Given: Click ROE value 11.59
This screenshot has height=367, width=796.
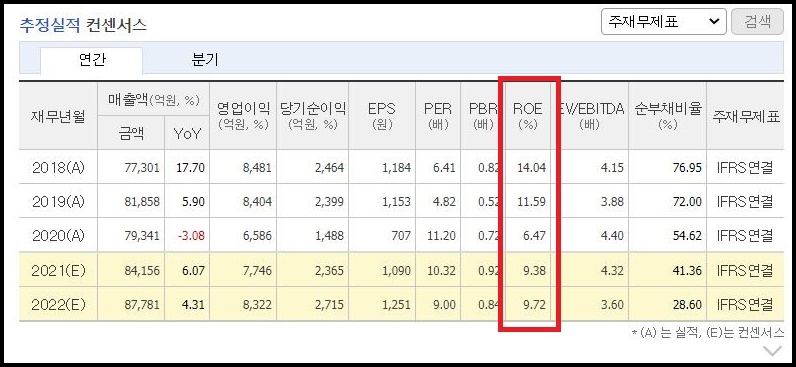Looking at the screenshot, I should [531, 202].
